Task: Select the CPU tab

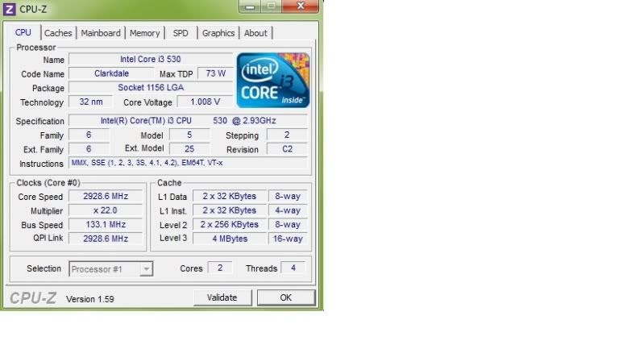Action: (23, 32)
